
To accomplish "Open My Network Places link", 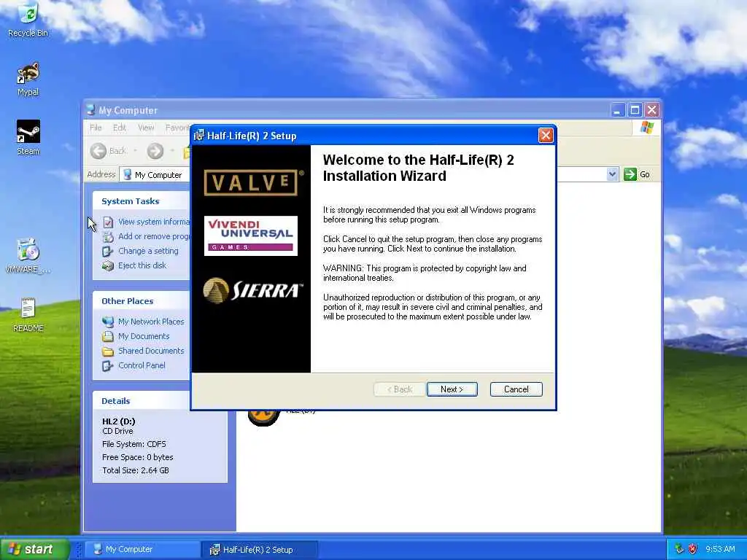I will (x=151, y=322).
